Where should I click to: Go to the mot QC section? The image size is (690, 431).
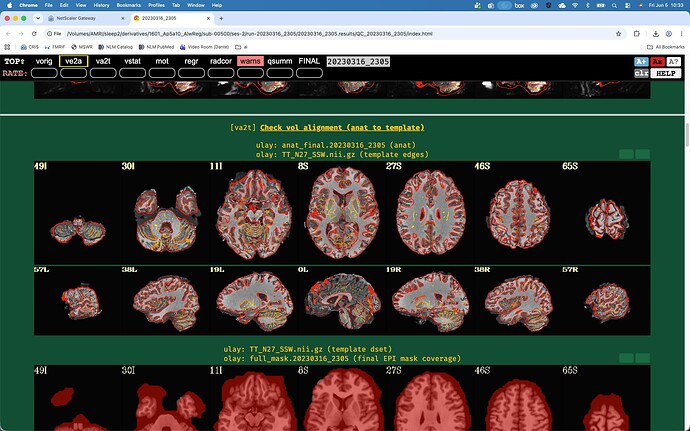point(162,61)
